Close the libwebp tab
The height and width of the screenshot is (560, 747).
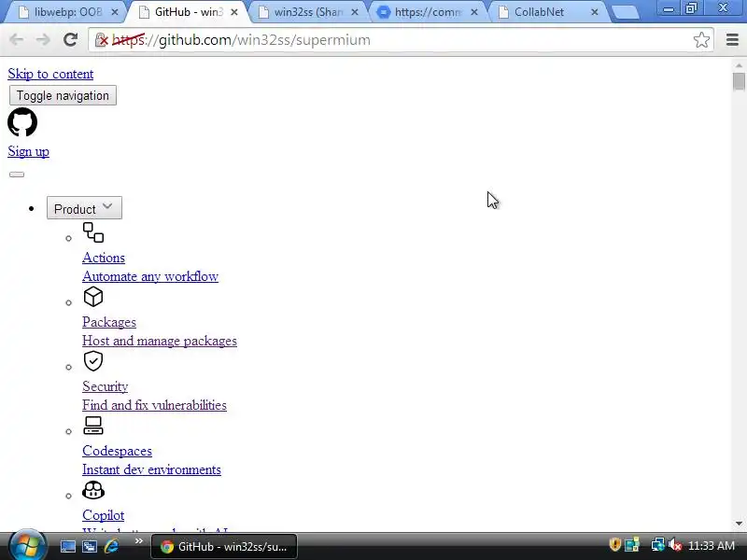115,13
